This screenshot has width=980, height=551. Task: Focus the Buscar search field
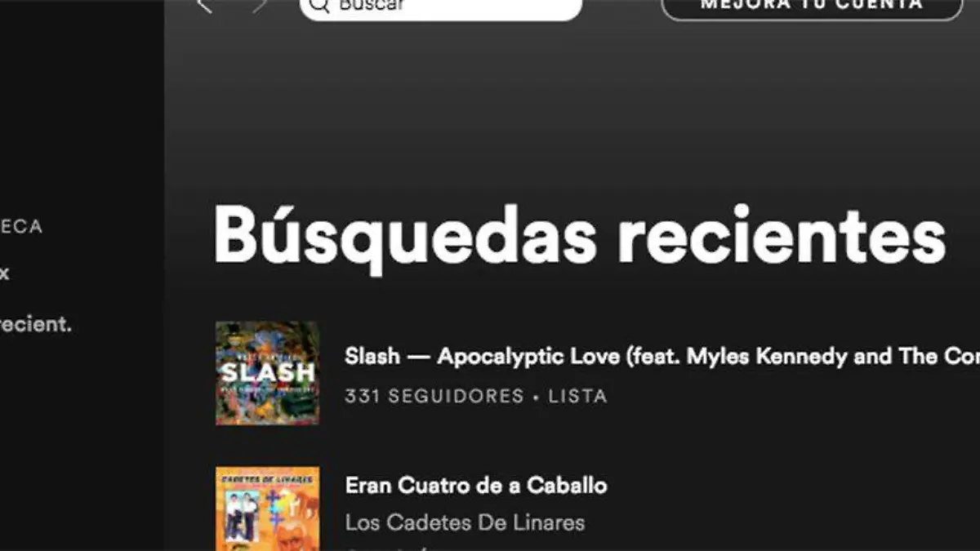click(441, 6)
